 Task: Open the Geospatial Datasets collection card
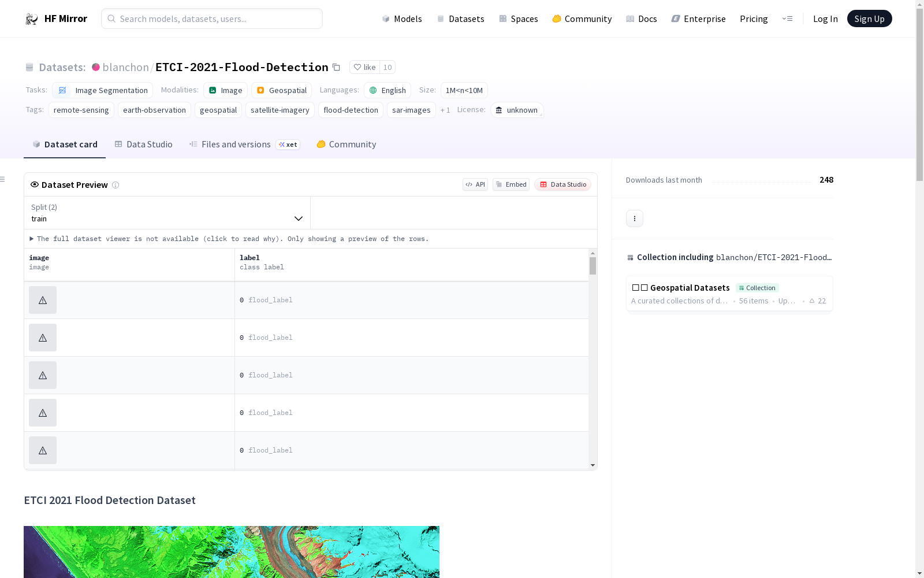point(729,294)
